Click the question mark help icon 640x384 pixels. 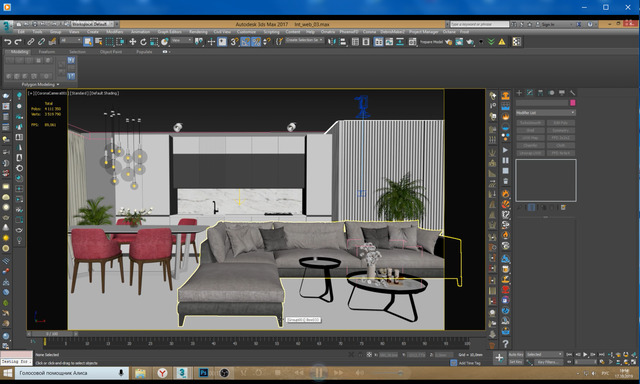coord(505,344)
